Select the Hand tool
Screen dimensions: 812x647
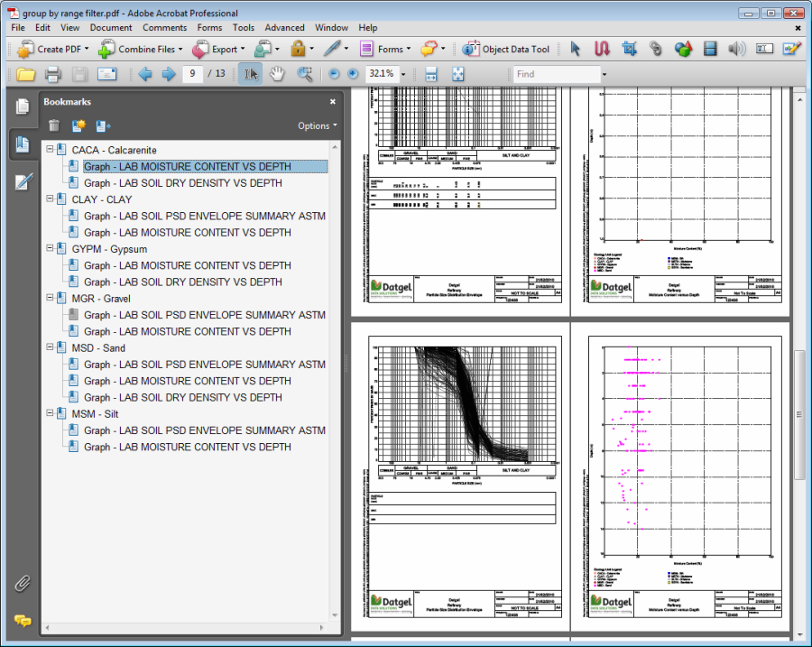coord(278,74)
